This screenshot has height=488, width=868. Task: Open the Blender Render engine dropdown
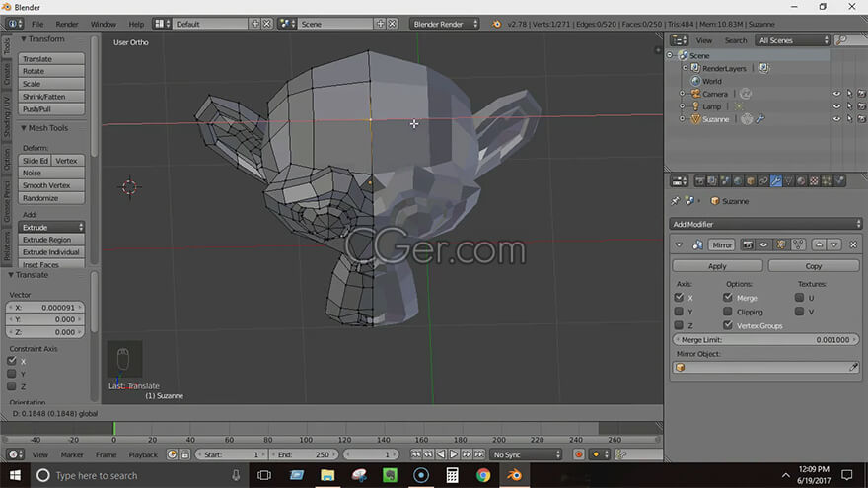coord(445,24)
